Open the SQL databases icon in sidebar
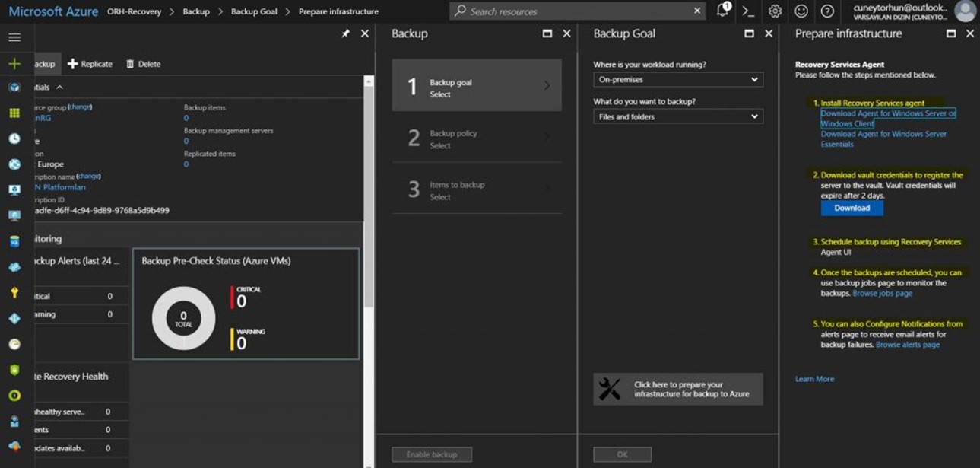 coord(14,241)
